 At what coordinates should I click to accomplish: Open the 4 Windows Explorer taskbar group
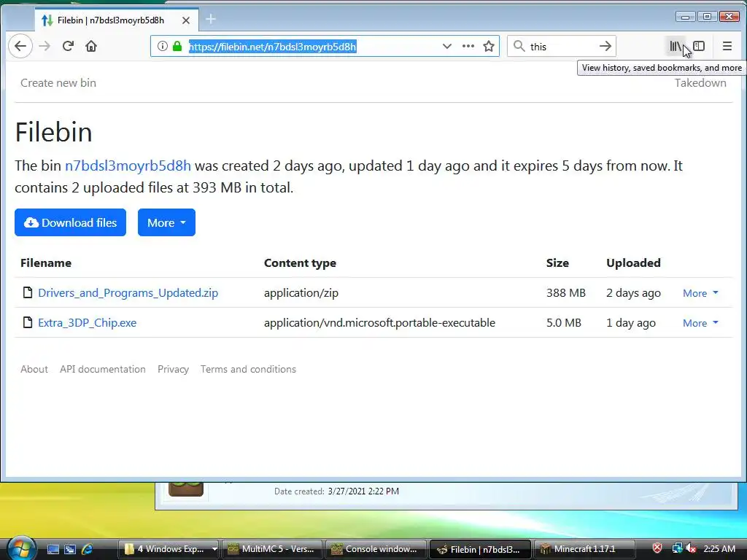(x=169, y=549)
